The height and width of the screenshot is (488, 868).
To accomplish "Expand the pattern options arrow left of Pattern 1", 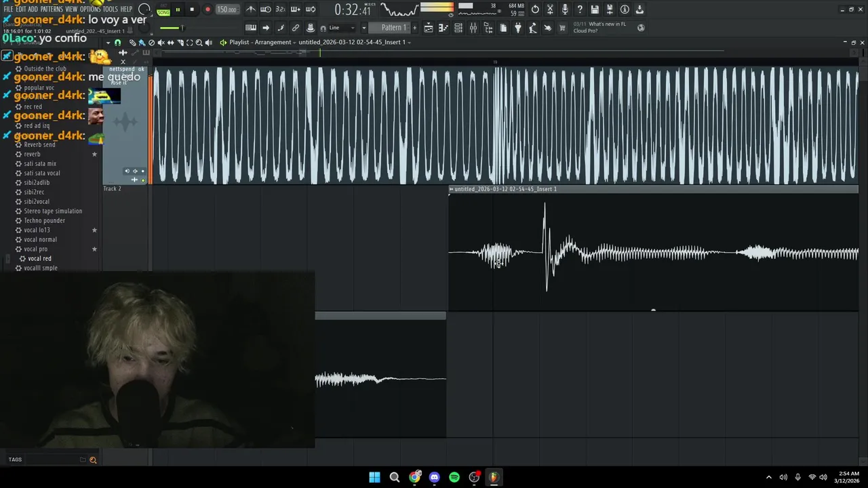I will tap(364, 28).
